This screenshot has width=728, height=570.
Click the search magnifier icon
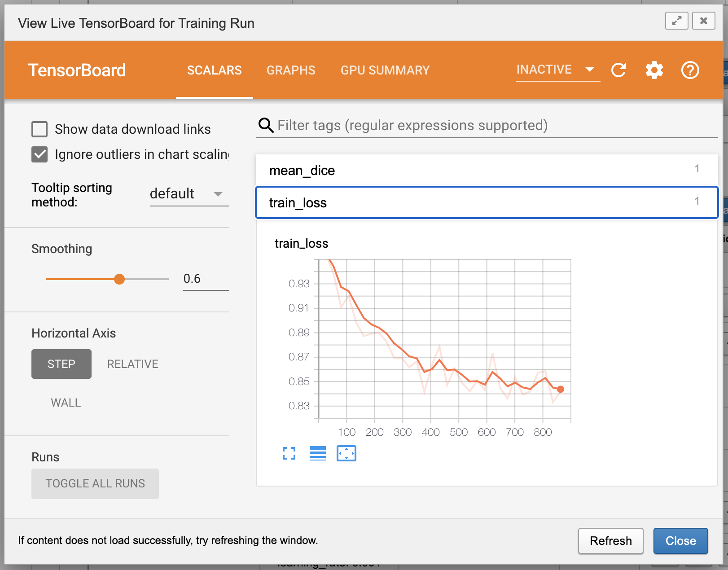(266, 126)
